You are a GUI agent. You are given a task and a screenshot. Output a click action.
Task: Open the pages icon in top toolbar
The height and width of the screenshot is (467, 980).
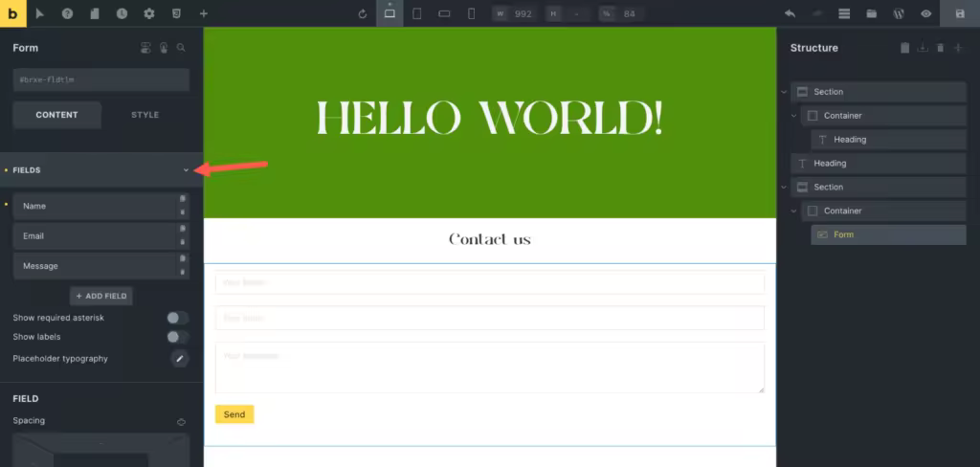(x=95, y=13)
